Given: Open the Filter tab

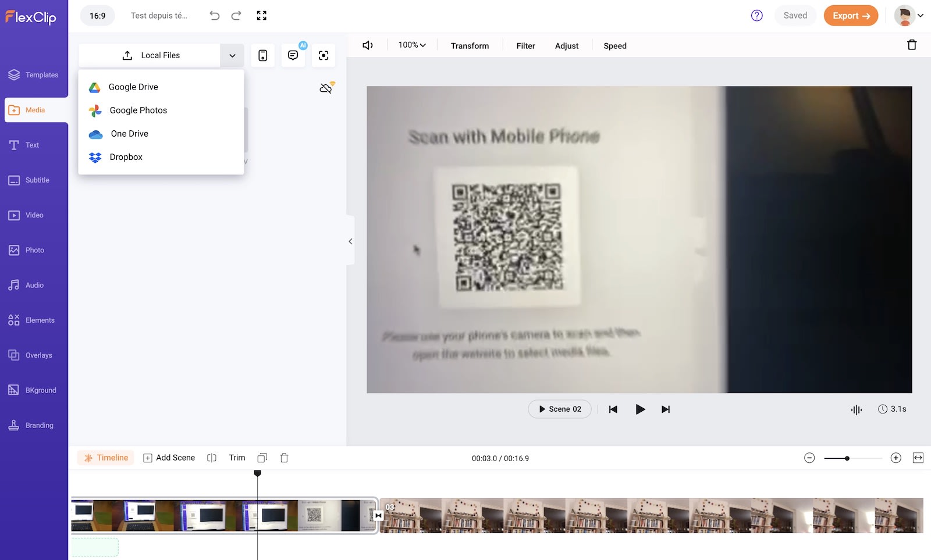Looking at the screenshot, I should (525, 46).
